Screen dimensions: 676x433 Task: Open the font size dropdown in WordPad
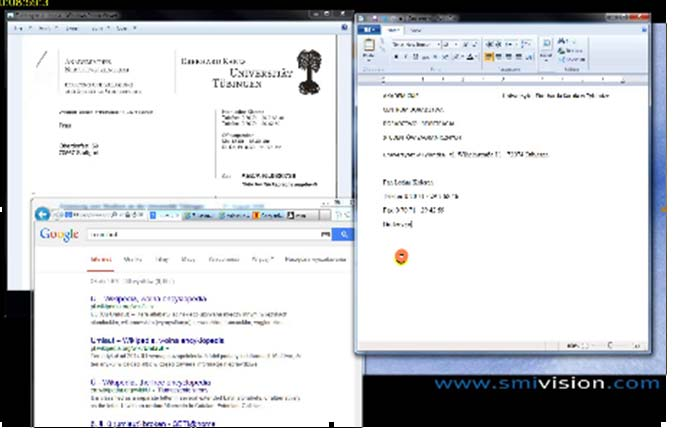[x=456, y=44]
